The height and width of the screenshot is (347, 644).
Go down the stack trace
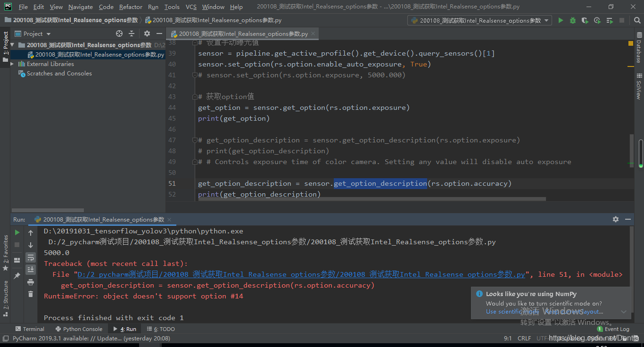point(31,245)
